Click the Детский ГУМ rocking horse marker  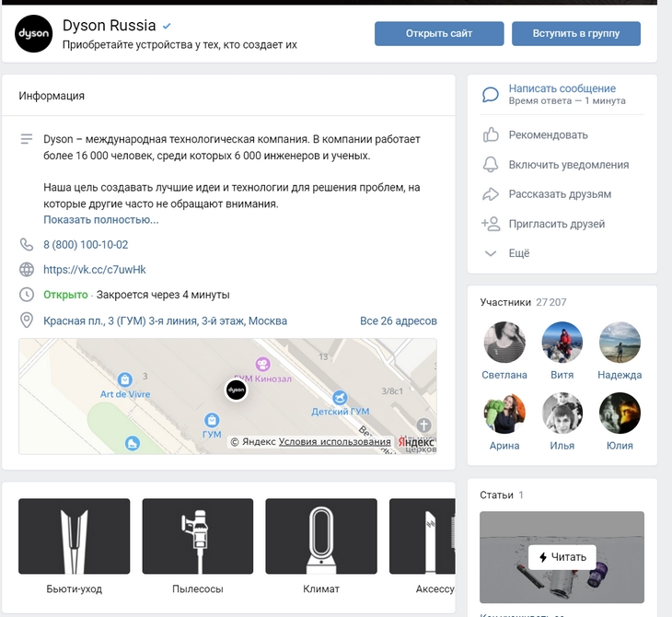pyautogui.click(x=340, y=397)
